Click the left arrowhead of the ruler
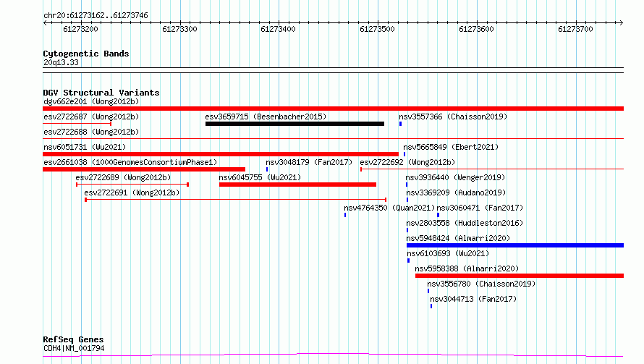The height and width of the screenshot is (364, 644). click(45, 22)
